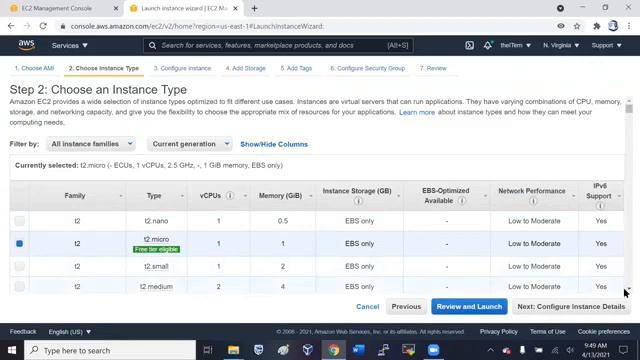
Task: Open the Chrome profile avatar
Action: 613,26
